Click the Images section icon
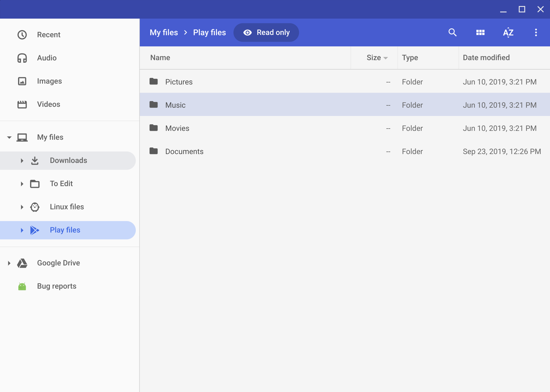Image resolution: width=550 pixels, height=392 pixels. point(22,81)
